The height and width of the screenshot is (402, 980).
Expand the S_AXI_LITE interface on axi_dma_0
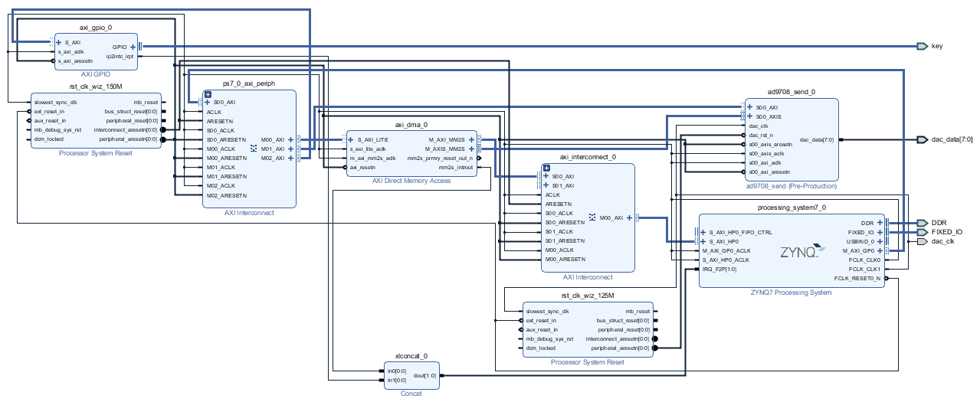tap(352, 140)
